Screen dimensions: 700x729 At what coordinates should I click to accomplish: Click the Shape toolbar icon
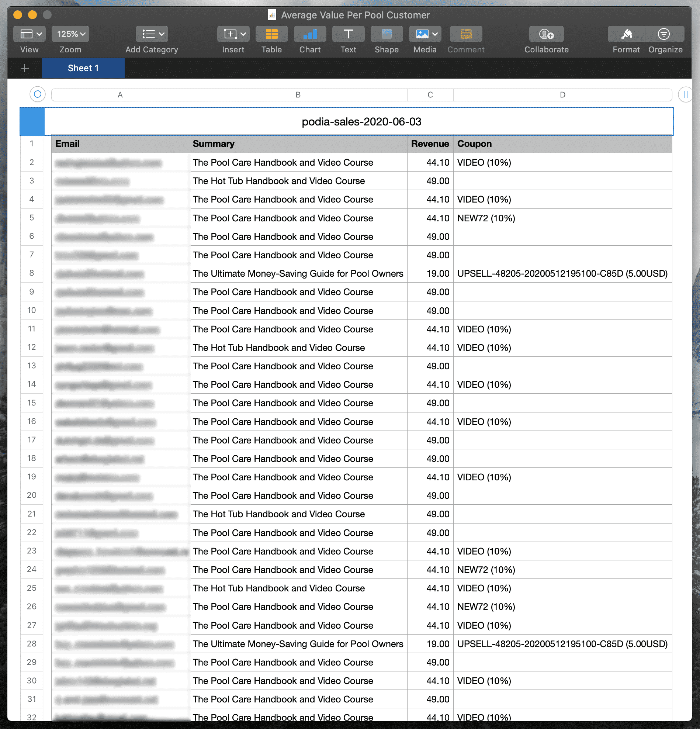(387, 34)
